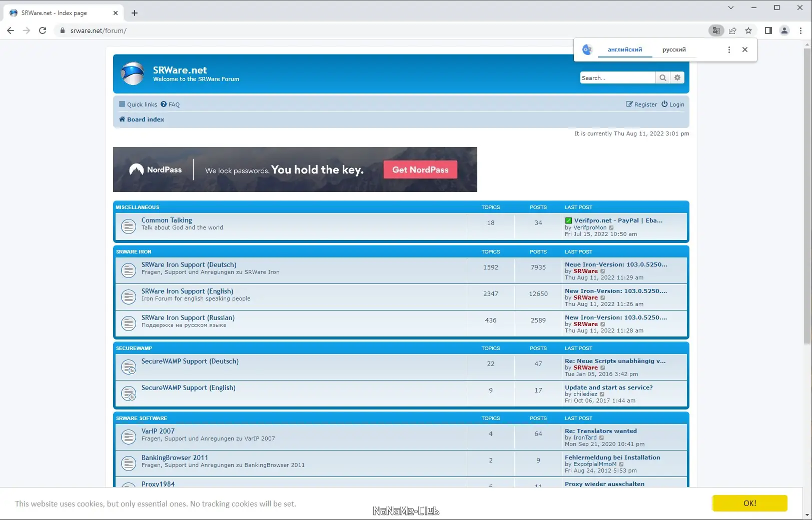The image size is (812, 520).
Task: Click the Google Translate icon in address bar
Action: click(716, 30)
